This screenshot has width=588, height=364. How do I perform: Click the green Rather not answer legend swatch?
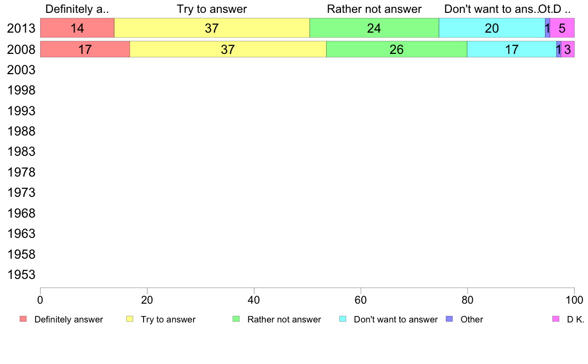(236, 319)
